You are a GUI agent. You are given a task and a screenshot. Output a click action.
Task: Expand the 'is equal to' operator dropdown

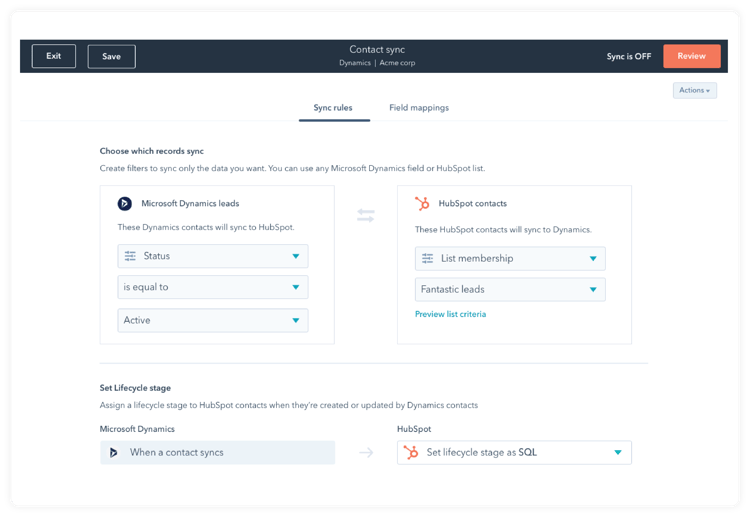(x=212, y=288)
